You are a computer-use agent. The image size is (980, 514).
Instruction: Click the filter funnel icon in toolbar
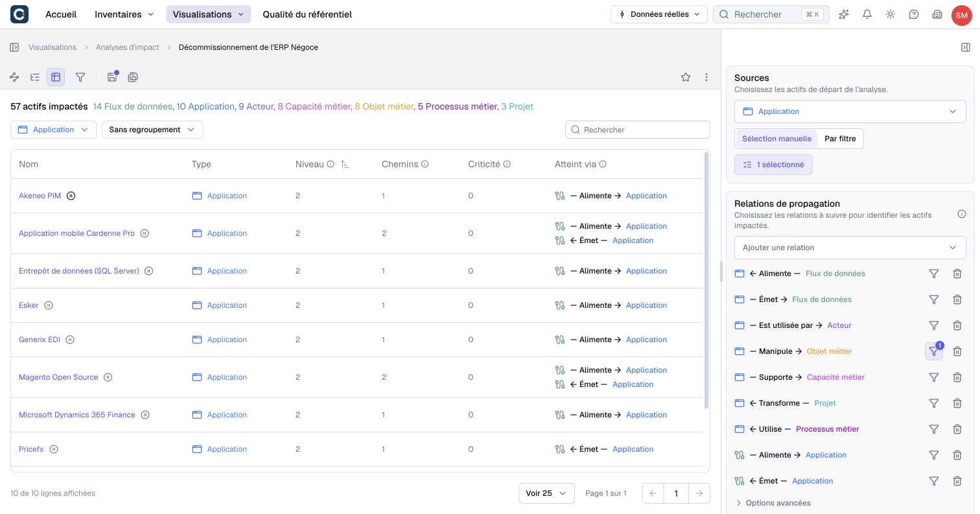(80, 77)
